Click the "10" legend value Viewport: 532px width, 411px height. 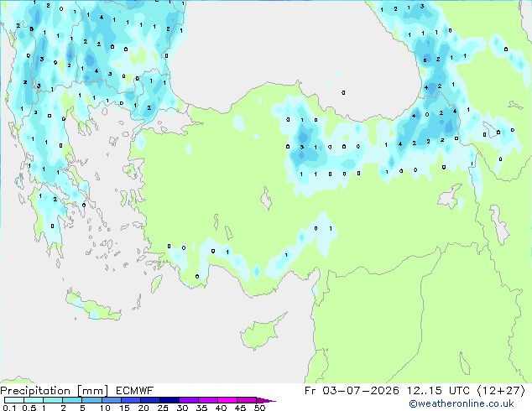click(x=105, y=408)
